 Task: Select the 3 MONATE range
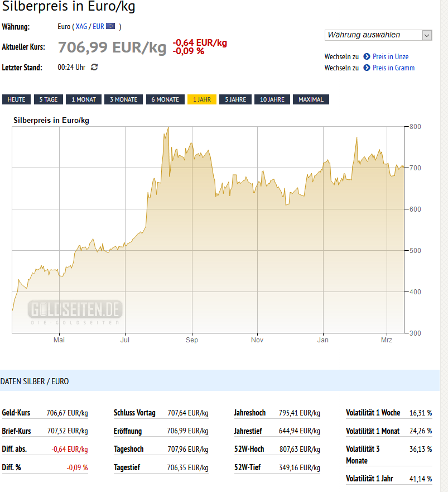(123, 99)
